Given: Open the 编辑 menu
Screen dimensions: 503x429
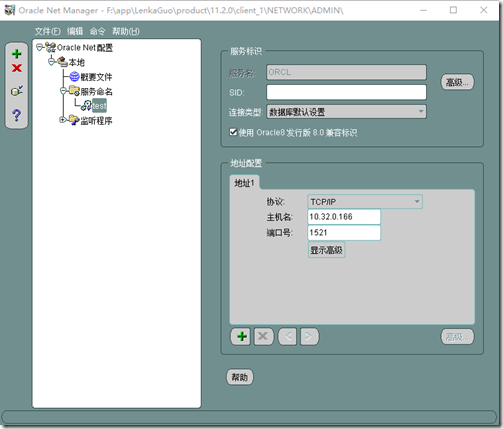Looking at the screenshot, I should (x=75, y=31).
